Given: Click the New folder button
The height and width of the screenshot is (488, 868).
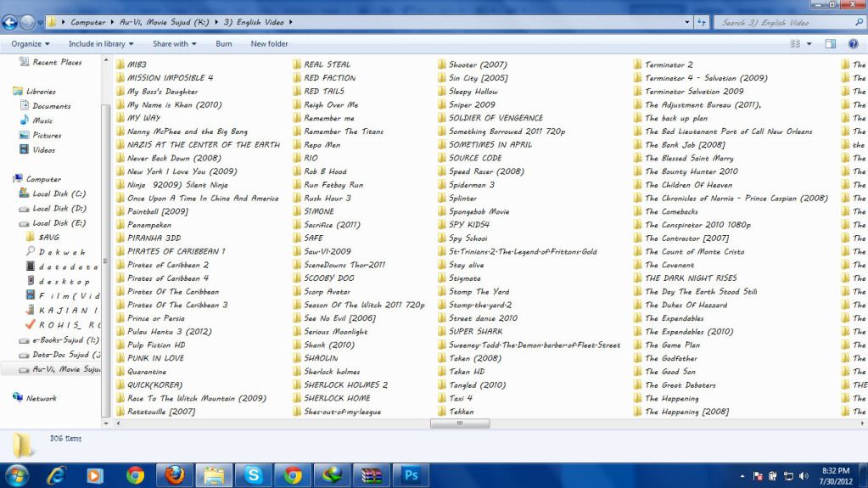Looking at the screenshot, I should pos(269,44).
